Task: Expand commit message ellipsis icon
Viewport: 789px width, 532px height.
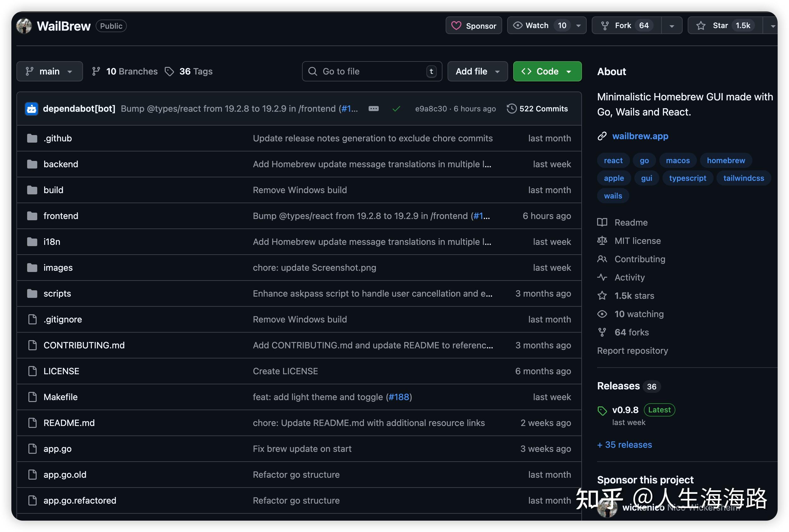Action: coord(373,109)
